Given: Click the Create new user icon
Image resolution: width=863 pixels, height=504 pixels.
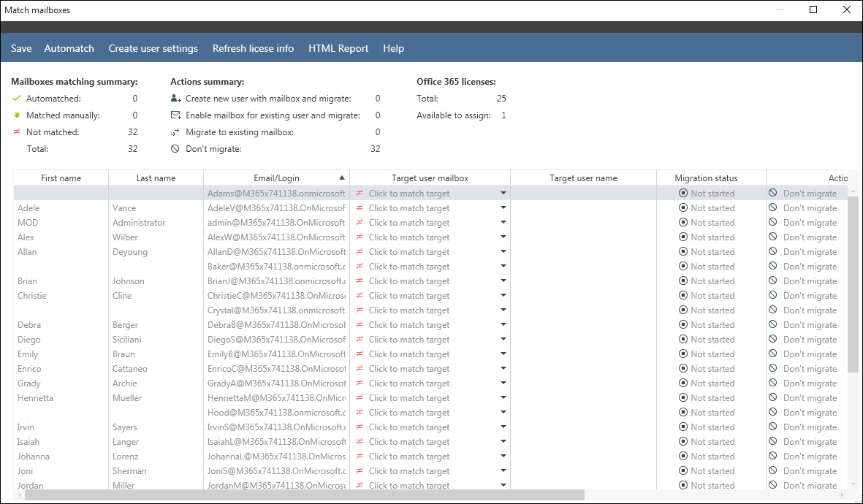Looking at the screenshot, I should click(175, 99).
